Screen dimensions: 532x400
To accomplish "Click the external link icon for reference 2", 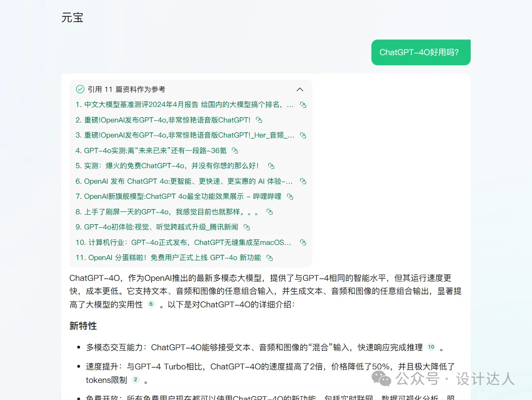I will click(259, 120).
